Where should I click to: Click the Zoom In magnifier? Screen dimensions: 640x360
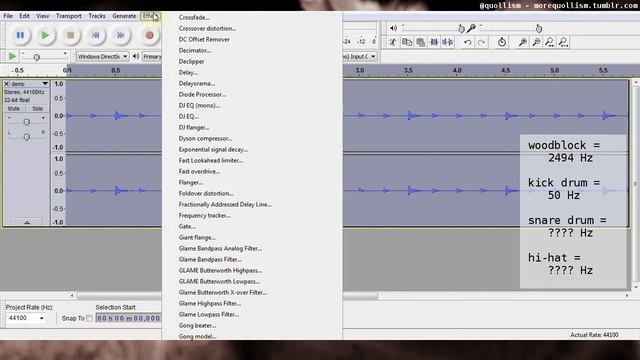click(522, 42)
